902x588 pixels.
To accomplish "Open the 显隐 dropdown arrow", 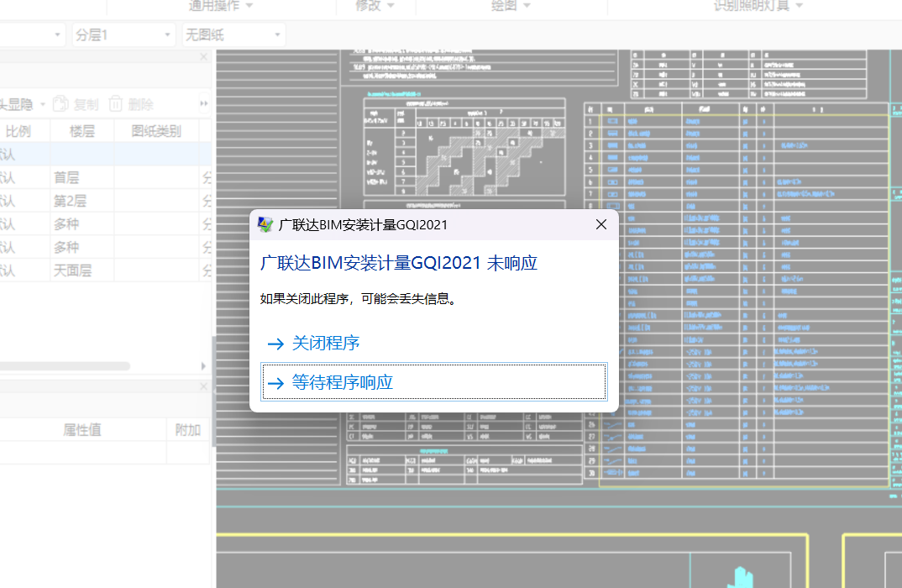I will coord(43,105).
